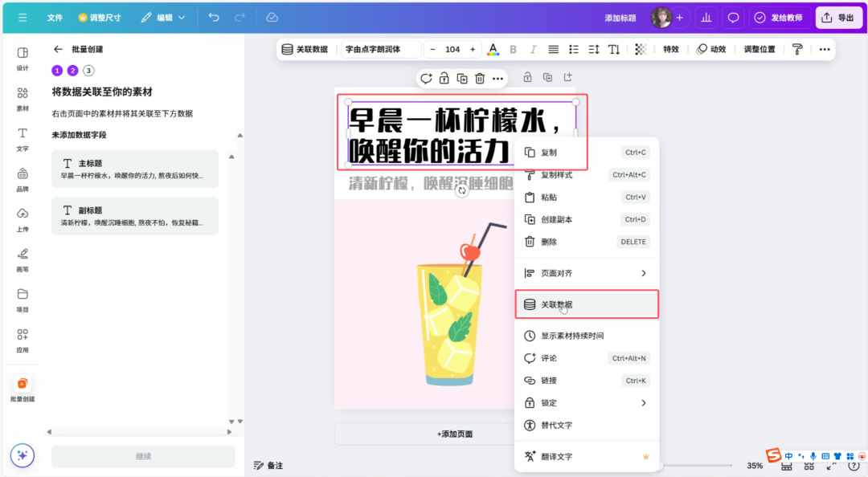868x477 pixels.
Task: Click the bar chart insights icon
Action: pos(706,17)
